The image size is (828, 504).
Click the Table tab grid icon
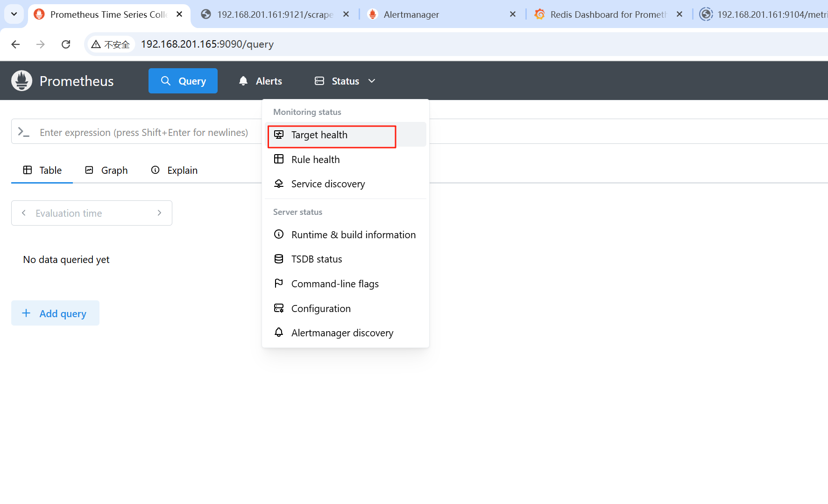pos(28,170)
